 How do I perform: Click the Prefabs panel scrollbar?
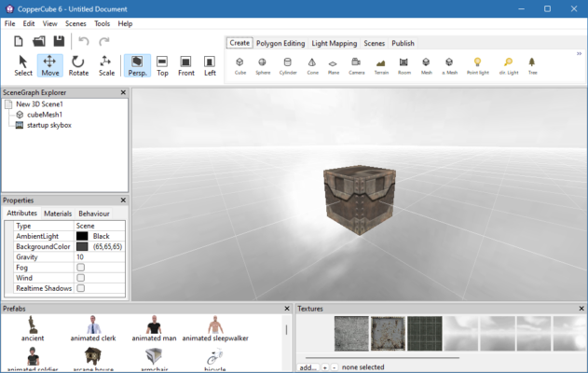click(x=286, y=330)
